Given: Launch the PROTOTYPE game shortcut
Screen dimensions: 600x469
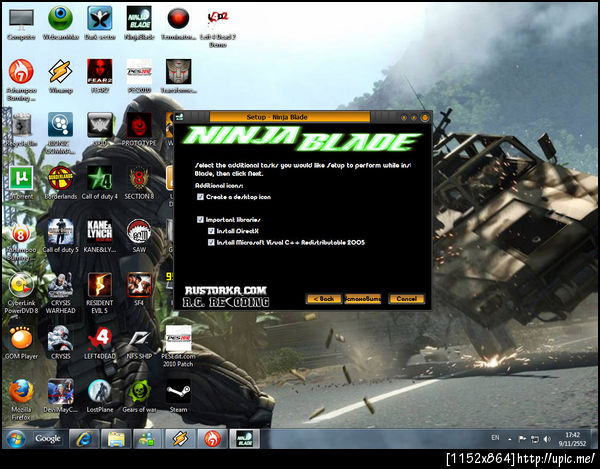Looking at the screenshot, I should tap(139, 129).
